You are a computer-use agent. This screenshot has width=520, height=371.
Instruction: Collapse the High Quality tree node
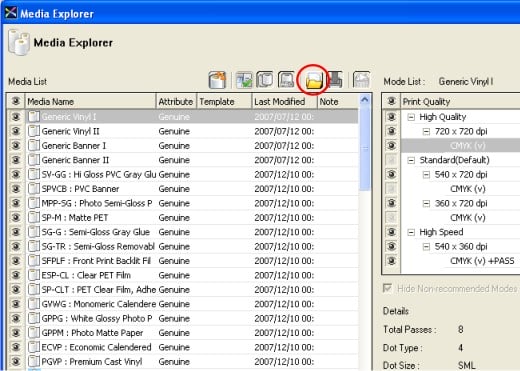pos(411,117)
